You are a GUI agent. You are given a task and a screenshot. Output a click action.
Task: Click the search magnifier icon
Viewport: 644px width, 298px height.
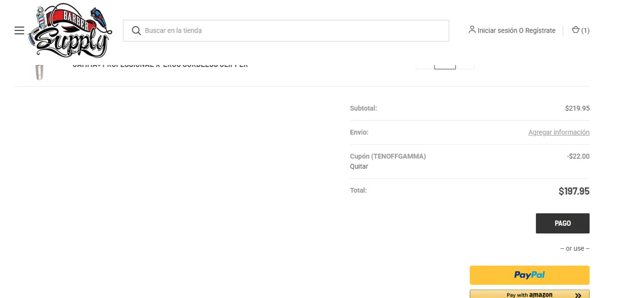point(137,31)
